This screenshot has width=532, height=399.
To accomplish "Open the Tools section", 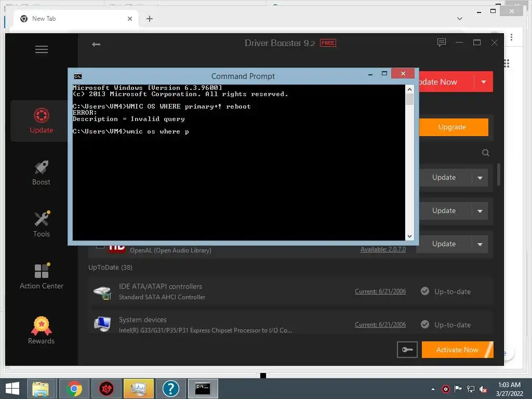I will pyautogui.click(x=42, y=224).
